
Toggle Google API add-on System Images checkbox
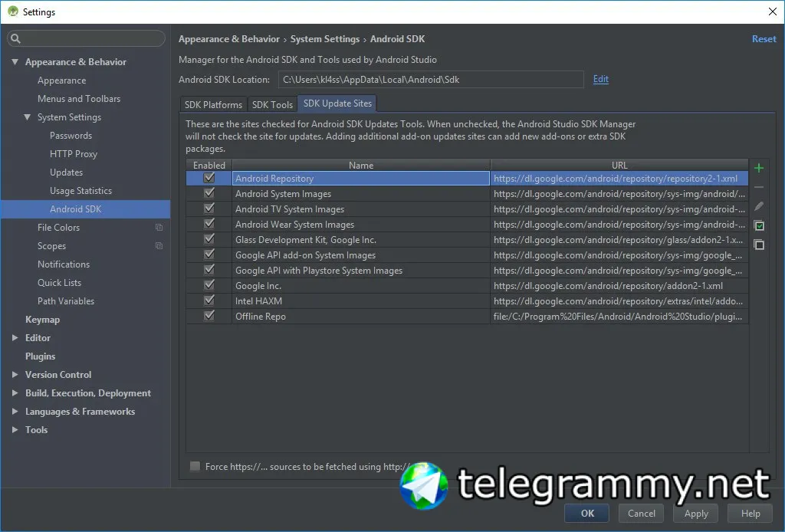pos(209,255)
